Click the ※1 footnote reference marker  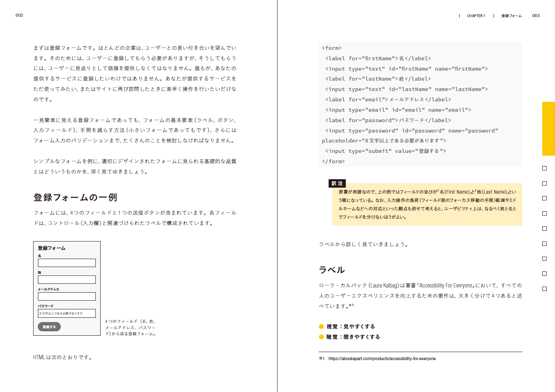tap(351, 306)
